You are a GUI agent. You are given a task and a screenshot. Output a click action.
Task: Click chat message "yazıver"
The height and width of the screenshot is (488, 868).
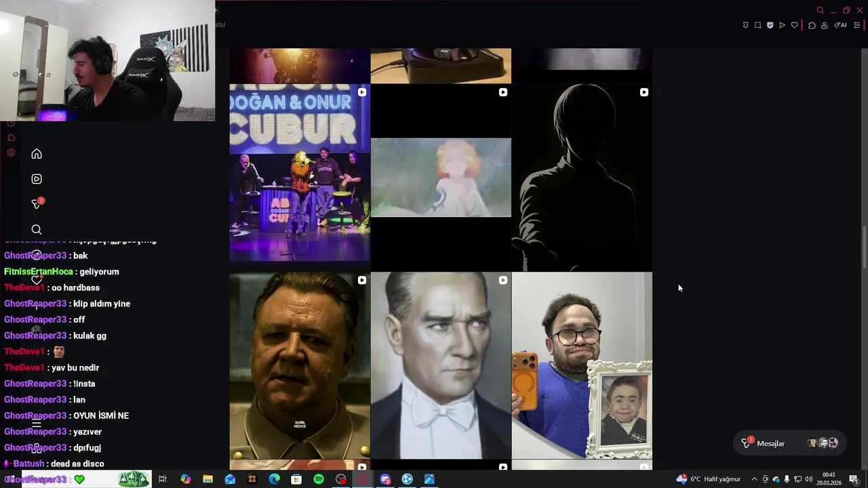click(x=87, y=432)
